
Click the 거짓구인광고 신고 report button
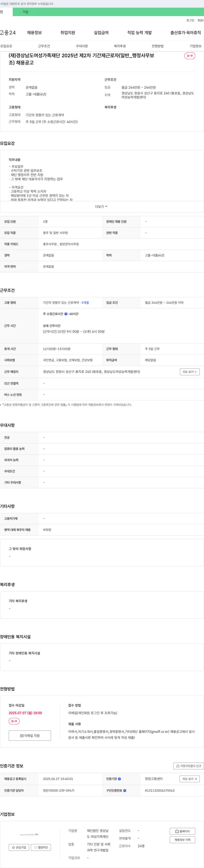pyautogui.click(x=188, y=766)
